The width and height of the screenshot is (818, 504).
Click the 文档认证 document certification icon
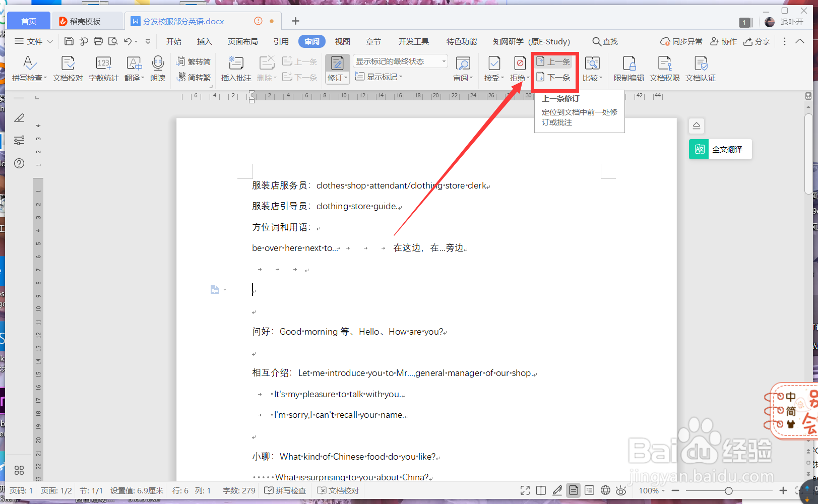[x=701, y=68]
